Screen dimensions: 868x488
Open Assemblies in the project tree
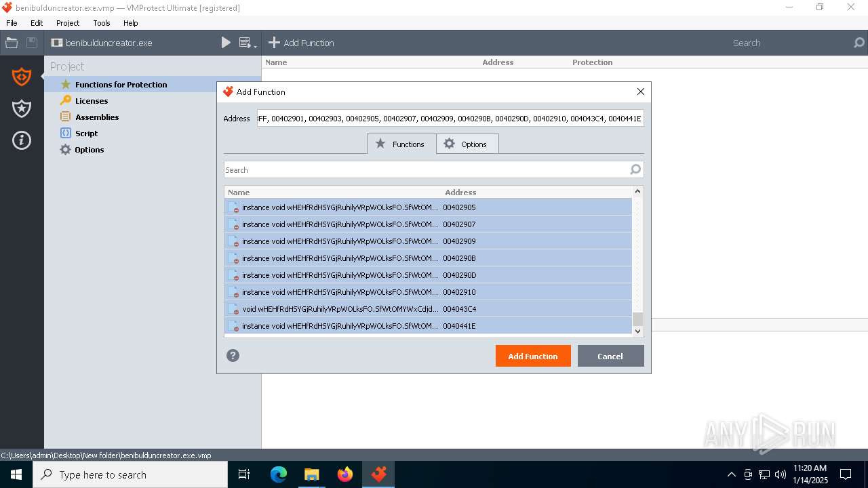pos(97,117)
